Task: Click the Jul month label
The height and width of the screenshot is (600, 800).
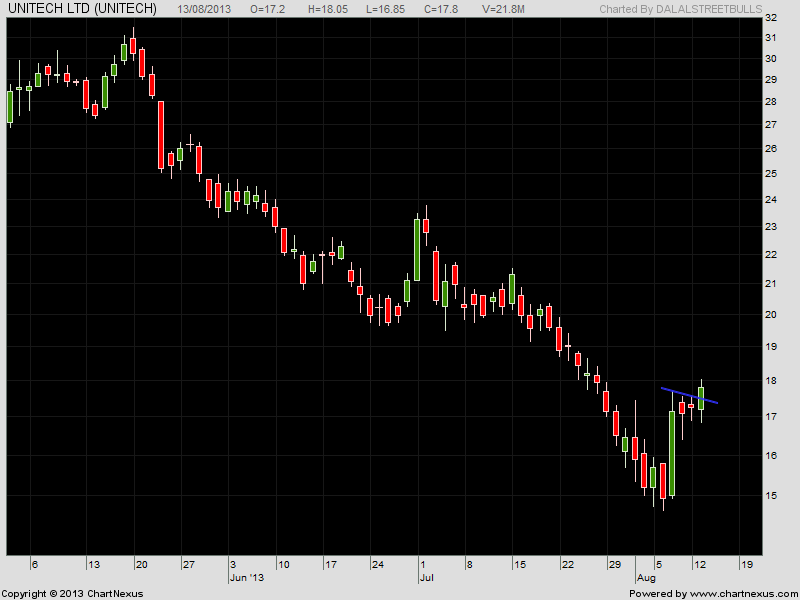Action: click(x=427, y=578)
